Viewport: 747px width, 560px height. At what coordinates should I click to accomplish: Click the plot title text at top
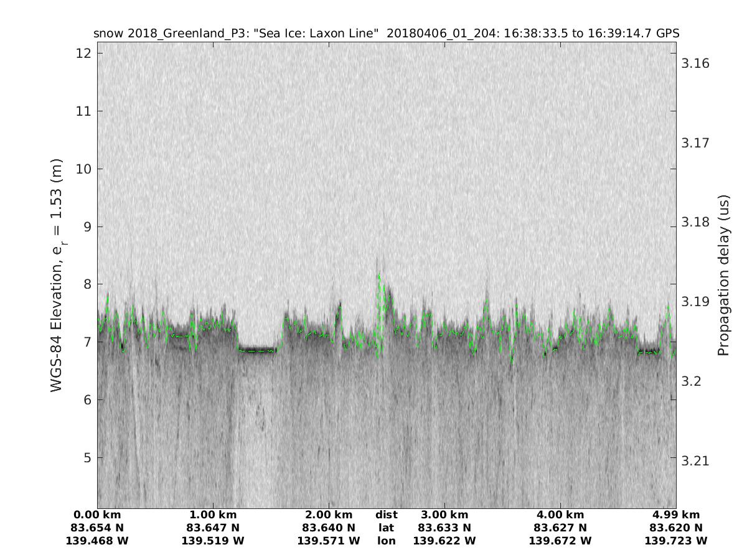386,33
